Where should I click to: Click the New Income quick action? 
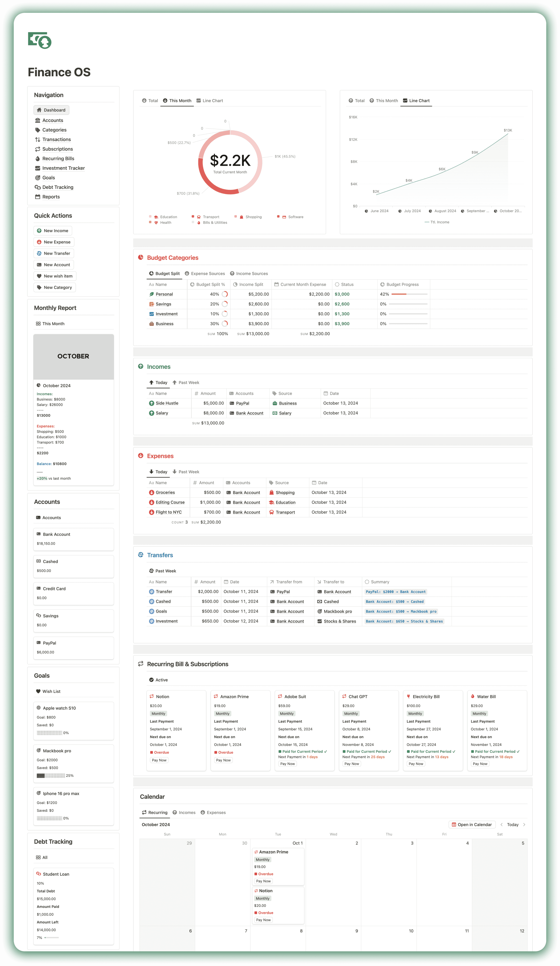click(53, 230)
